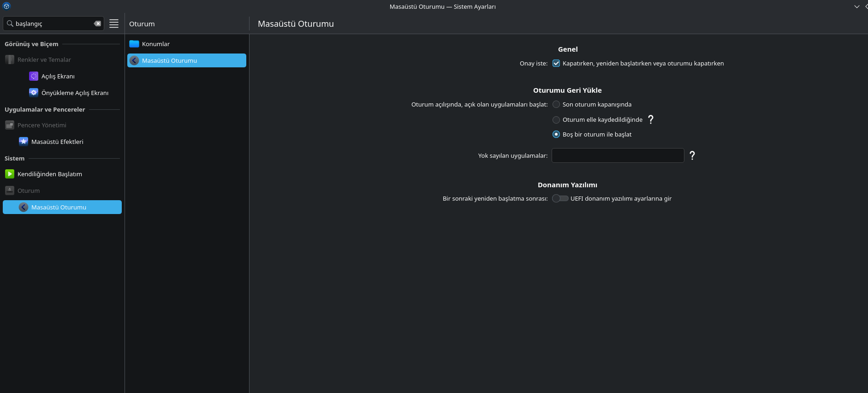Click the Pencere Yönetimi icon
The image size is (868, 393).
coord(10,125)
